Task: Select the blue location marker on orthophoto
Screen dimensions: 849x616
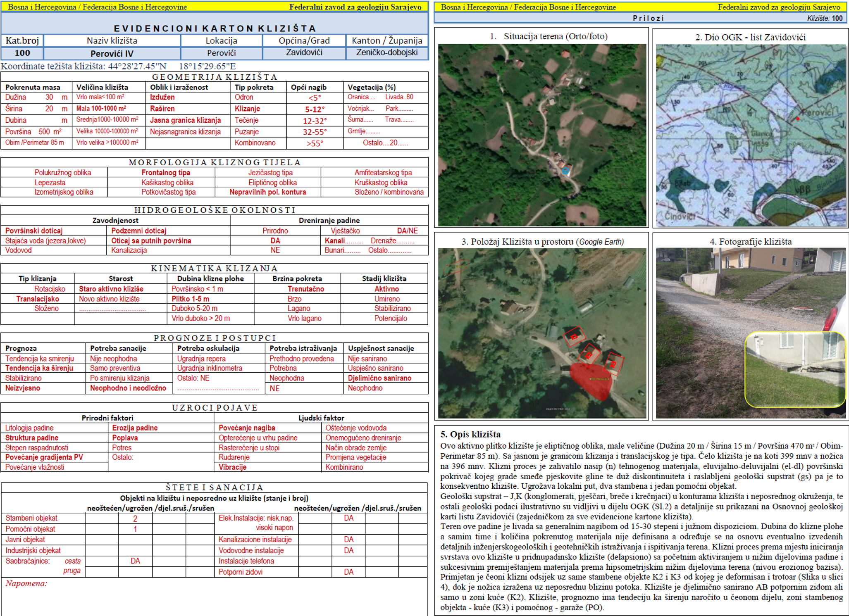Action: click(x=565, y=171)
